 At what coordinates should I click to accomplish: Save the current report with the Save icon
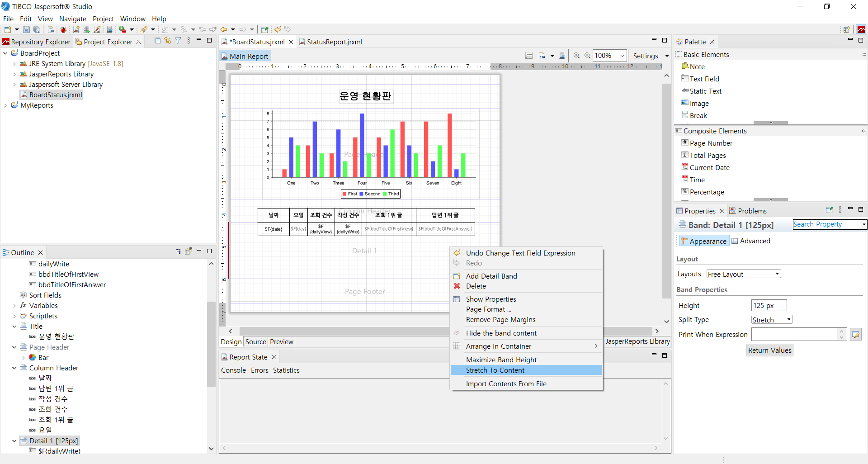point(26,29)
